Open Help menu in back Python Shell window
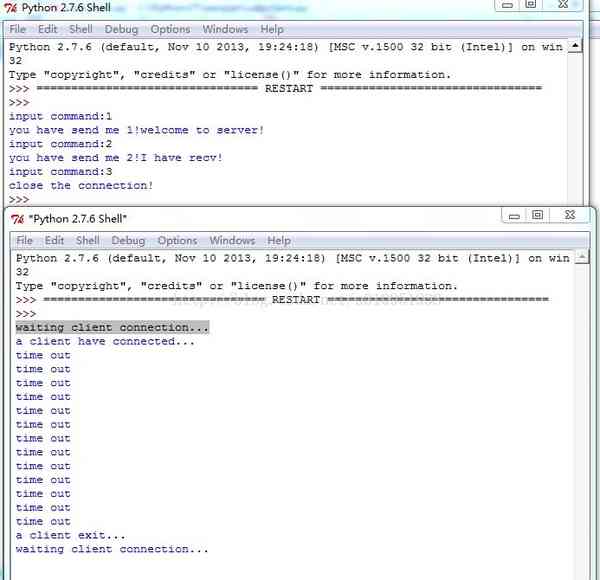Image resolution: width=600 pixels, height=580 pixels. (x=272, y=29)
